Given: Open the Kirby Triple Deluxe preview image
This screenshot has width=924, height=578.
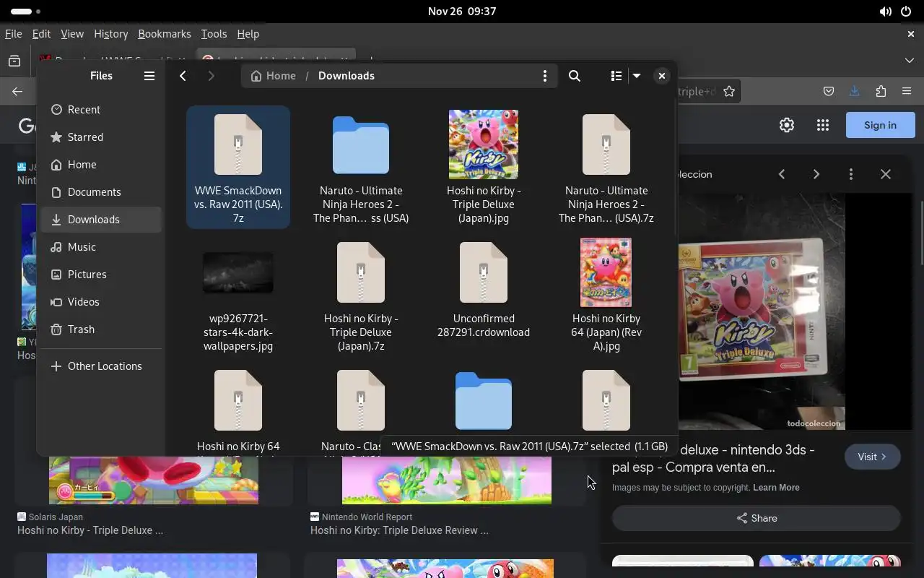Looking at the screenshot, I should click(762, 311).
